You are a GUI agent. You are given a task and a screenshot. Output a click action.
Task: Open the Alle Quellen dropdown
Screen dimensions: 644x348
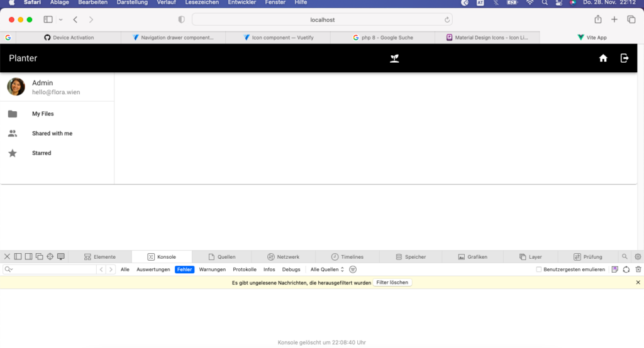pos(327,269)
